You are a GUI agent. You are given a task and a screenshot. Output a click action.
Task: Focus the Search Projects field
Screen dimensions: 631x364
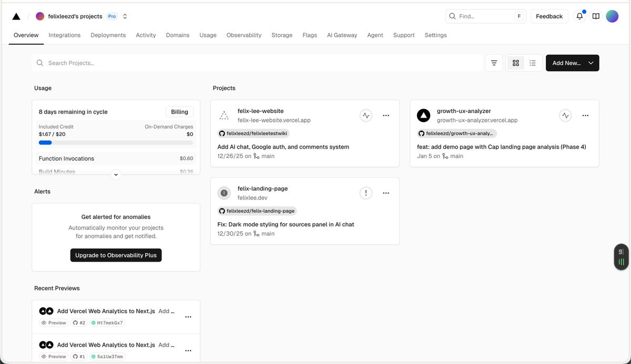257,63
